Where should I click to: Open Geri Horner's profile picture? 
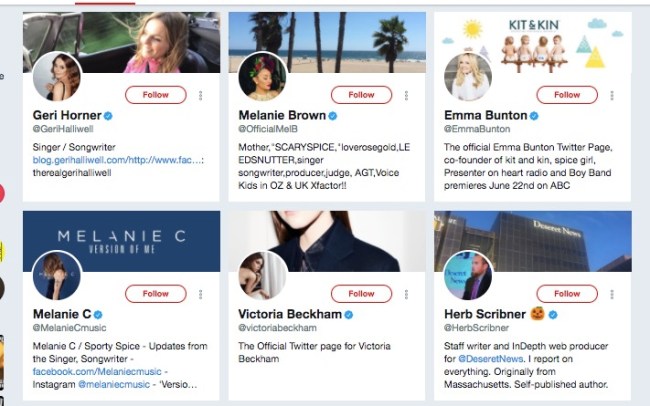(58, 78)
